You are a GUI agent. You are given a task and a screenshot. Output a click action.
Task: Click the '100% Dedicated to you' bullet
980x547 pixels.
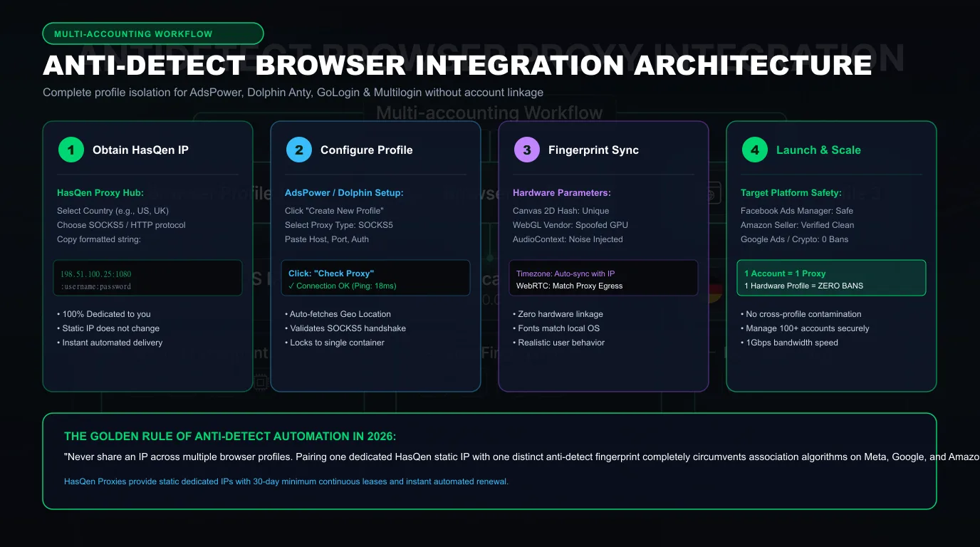[104, 314]
